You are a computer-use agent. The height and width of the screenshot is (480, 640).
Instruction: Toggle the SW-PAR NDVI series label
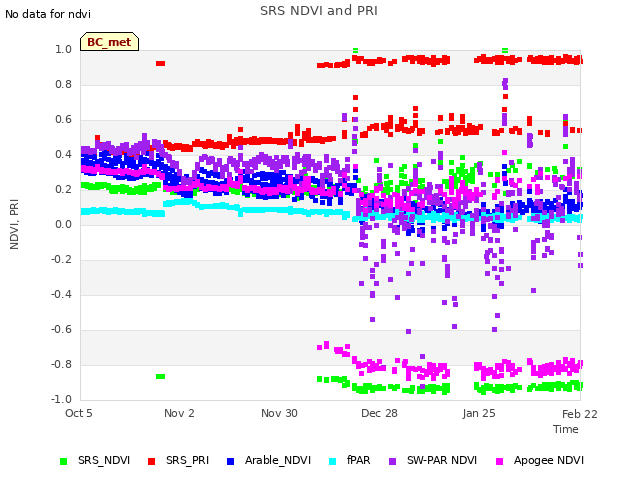point(442,460)
